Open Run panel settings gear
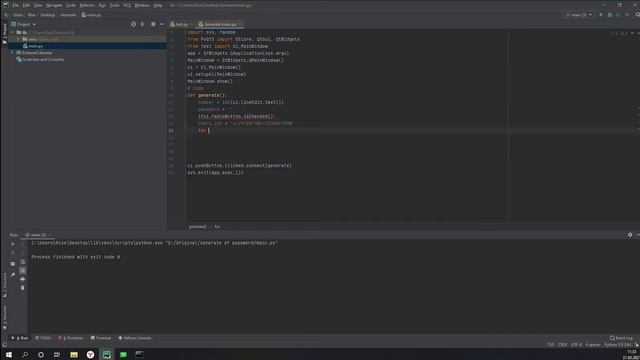 [630, 235]
